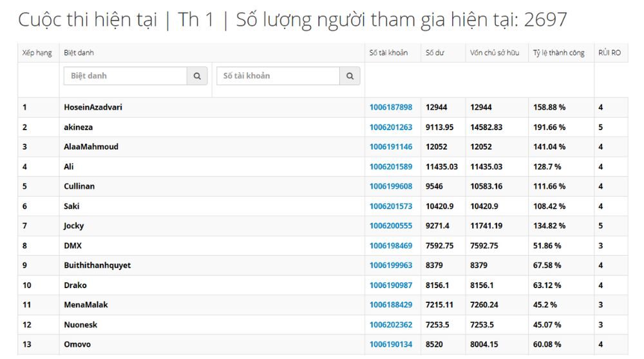The width and height of the screenshot is (644, 359).
Task: Click success rate 141.04 %
Action: pos(549,147)
